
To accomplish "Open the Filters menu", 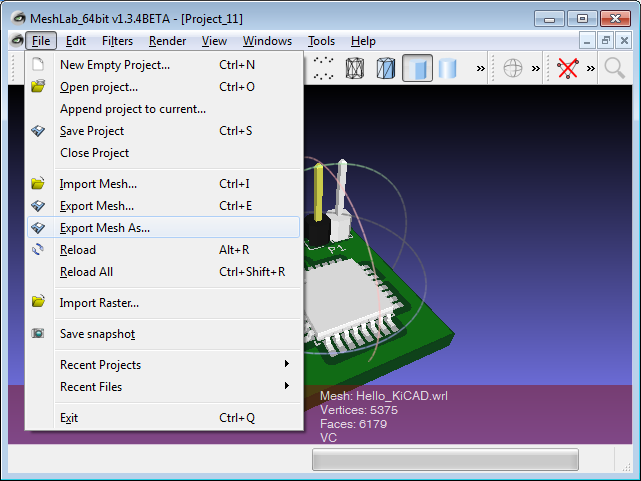I will coord(117,41).
